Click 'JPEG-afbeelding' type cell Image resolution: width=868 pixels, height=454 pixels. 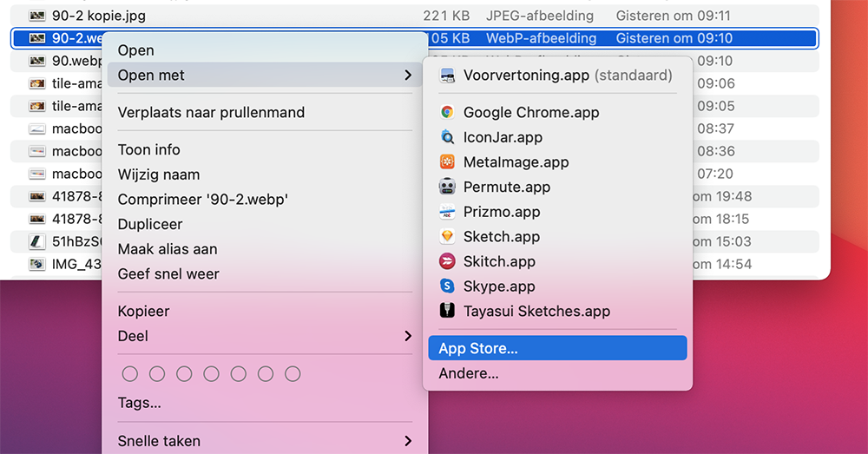pyautogui.click(x=540, y=16)
